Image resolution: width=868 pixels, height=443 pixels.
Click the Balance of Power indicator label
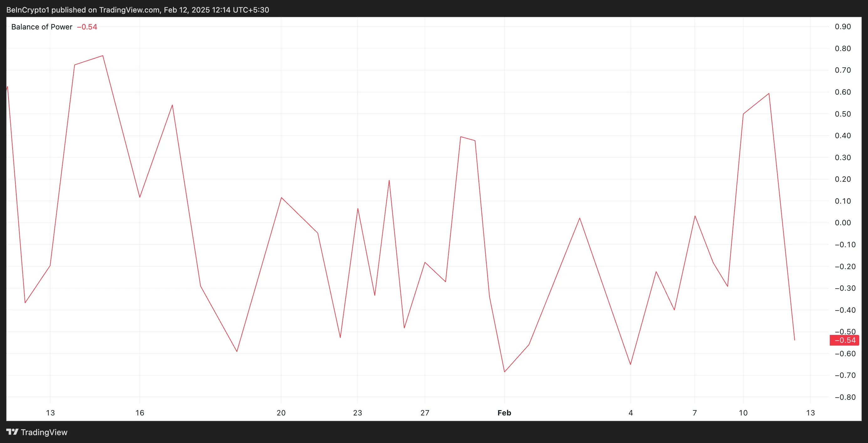pos(42,27)
